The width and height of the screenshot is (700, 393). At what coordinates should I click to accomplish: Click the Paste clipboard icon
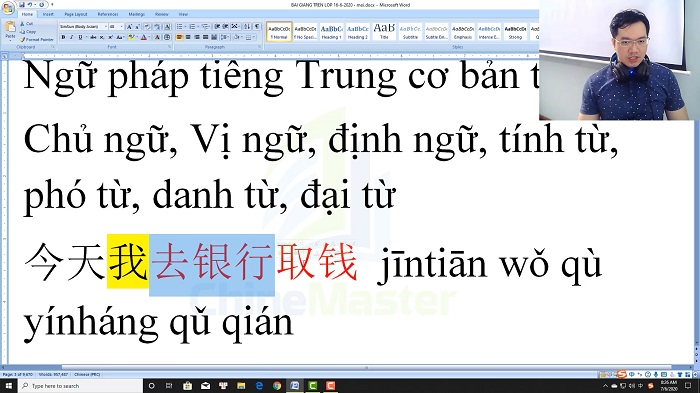tap(10, 27)
